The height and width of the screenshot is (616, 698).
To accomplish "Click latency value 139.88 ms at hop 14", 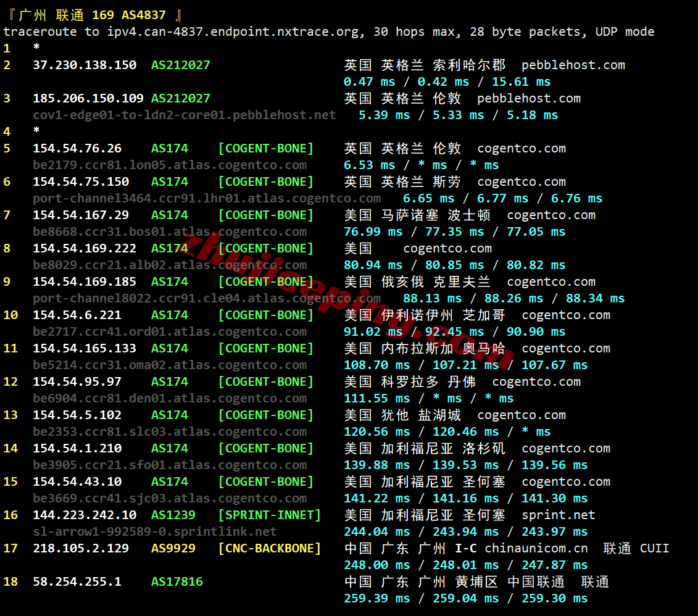I will (x=377, y=465).
